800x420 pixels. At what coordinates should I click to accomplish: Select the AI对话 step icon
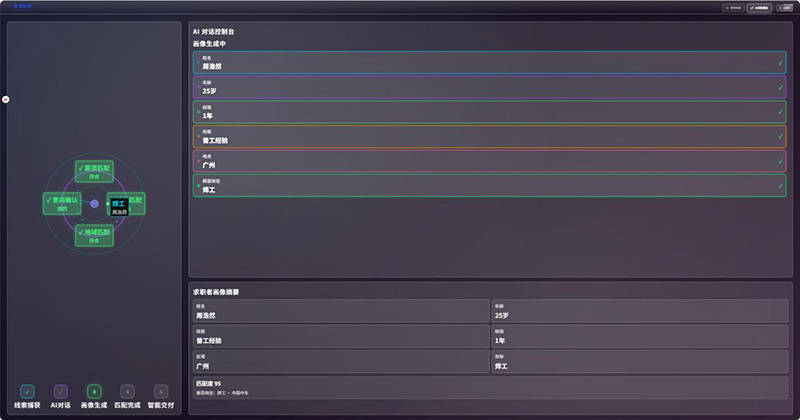60,391
